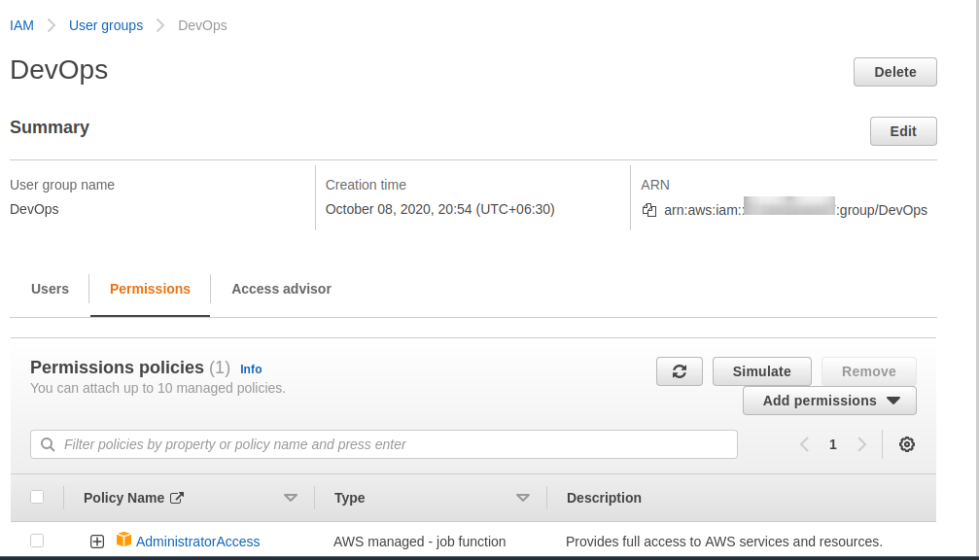The image size is (979, 560).
Task: Open the Access advisor tab
Action: [282, 289]
